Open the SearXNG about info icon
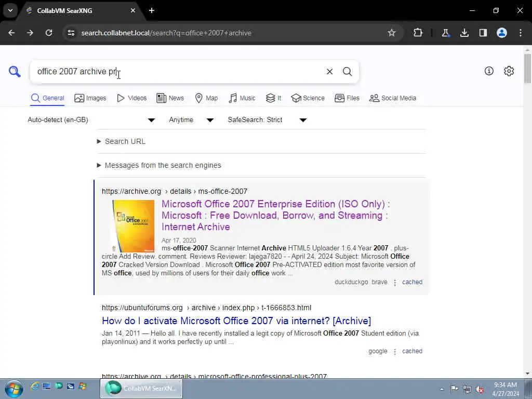 [x=489, y=71]
